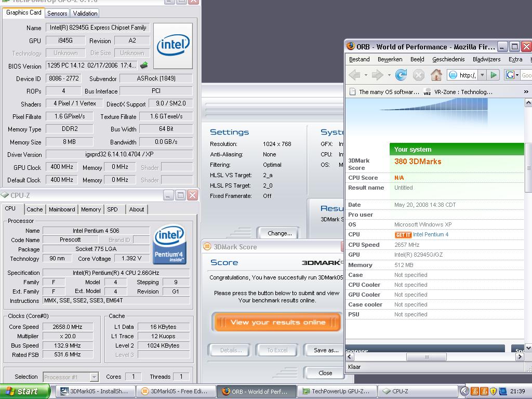Go back using Firefox back arrow

tap(354, 75)
